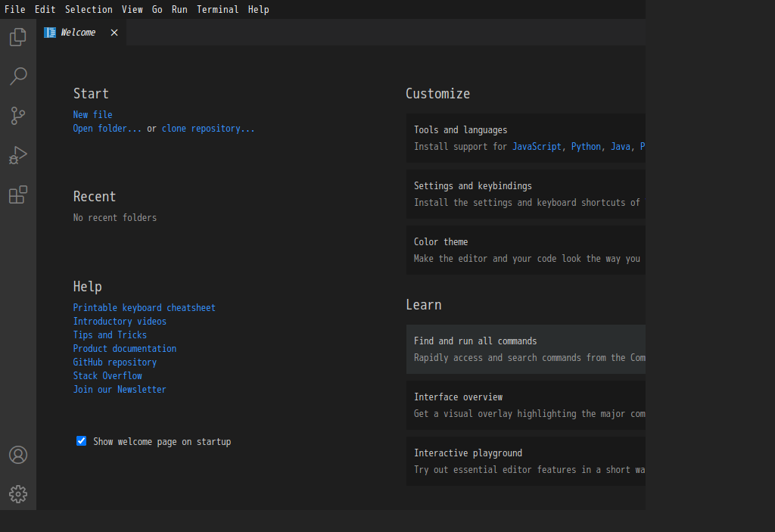Open Find and run all commands card
This screenshot has height=532, width=775.
click(526, 349)
